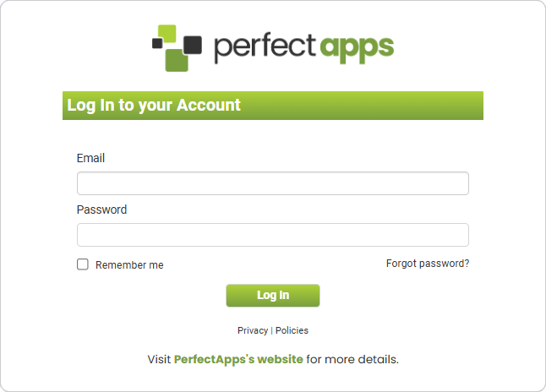Focus the Email input field
Screen dimensions: 546x392
click(272, 183)
